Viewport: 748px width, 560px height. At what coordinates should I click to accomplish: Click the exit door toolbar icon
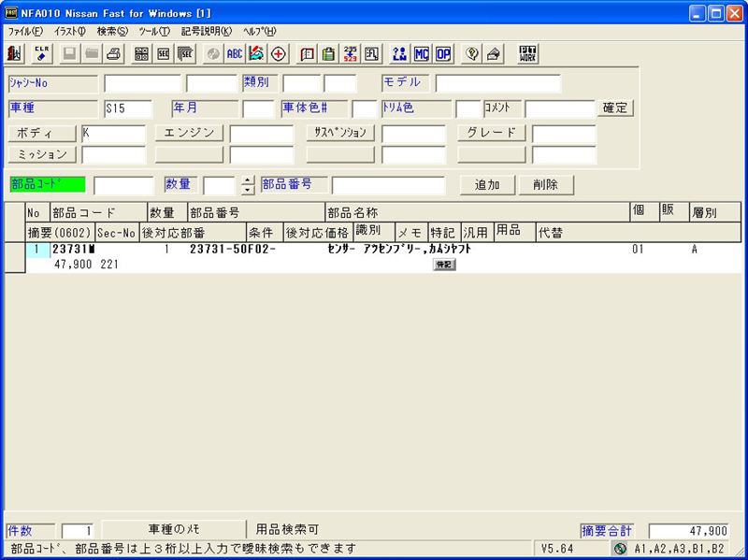[15, 54]
